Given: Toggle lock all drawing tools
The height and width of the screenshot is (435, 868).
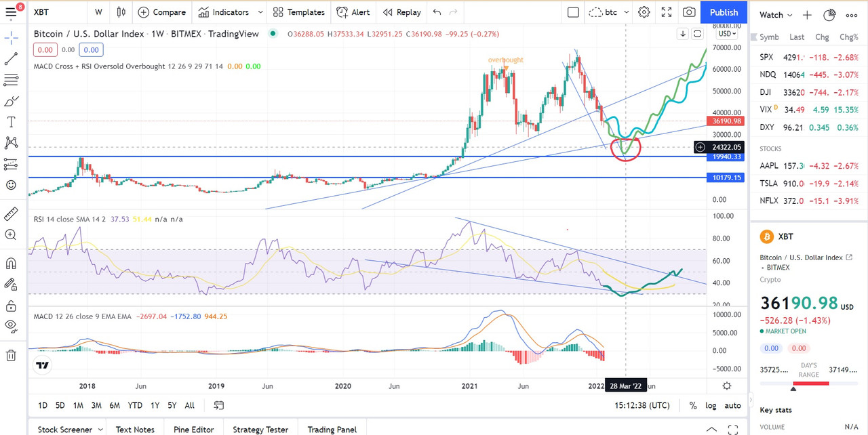Looking at the screenshot, I should pos(11,306).
